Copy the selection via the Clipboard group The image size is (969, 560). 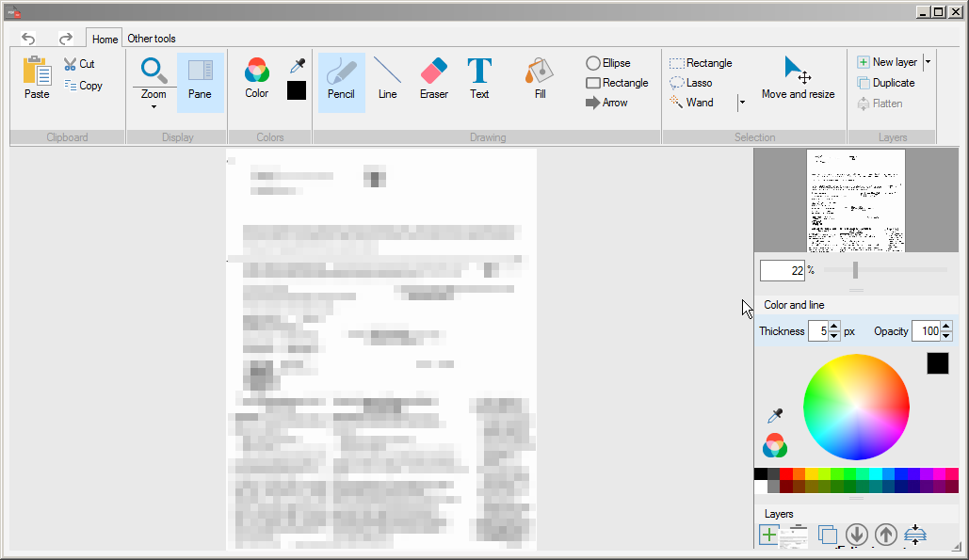tap(85, 85)
